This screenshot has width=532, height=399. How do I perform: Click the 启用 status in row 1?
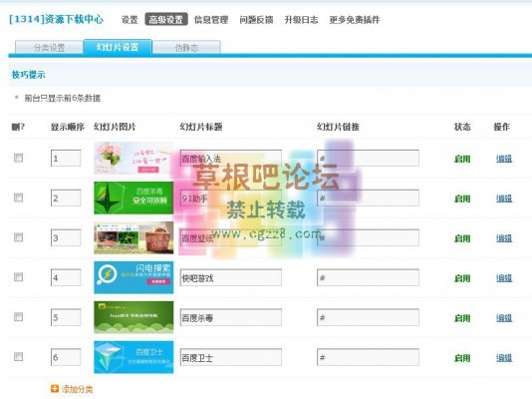coord(462,159)
